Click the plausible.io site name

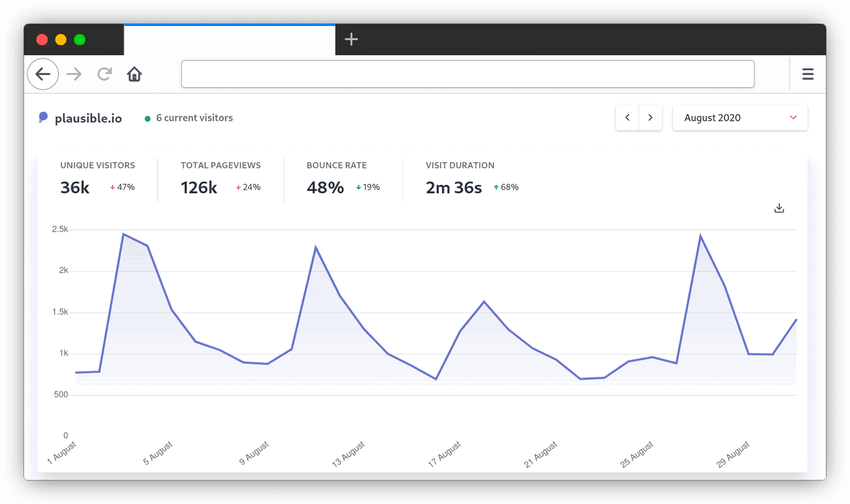88,118
